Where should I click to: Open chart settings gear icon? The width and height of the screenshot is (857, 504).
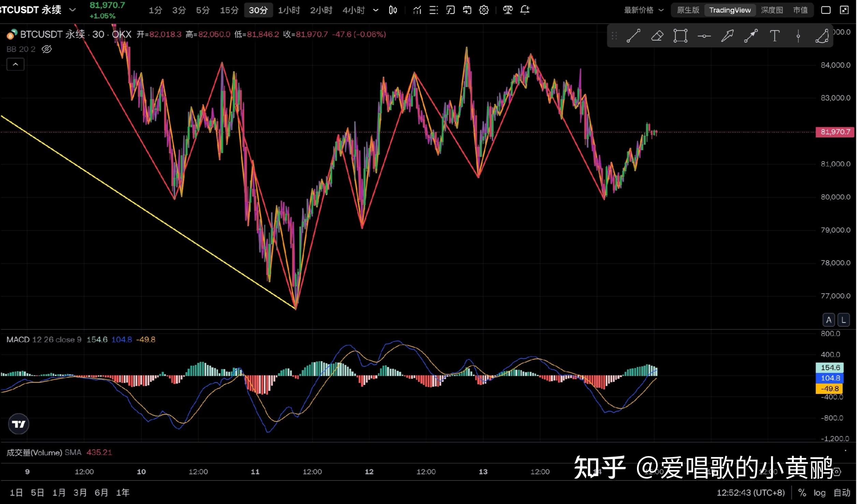coord(484,10)
